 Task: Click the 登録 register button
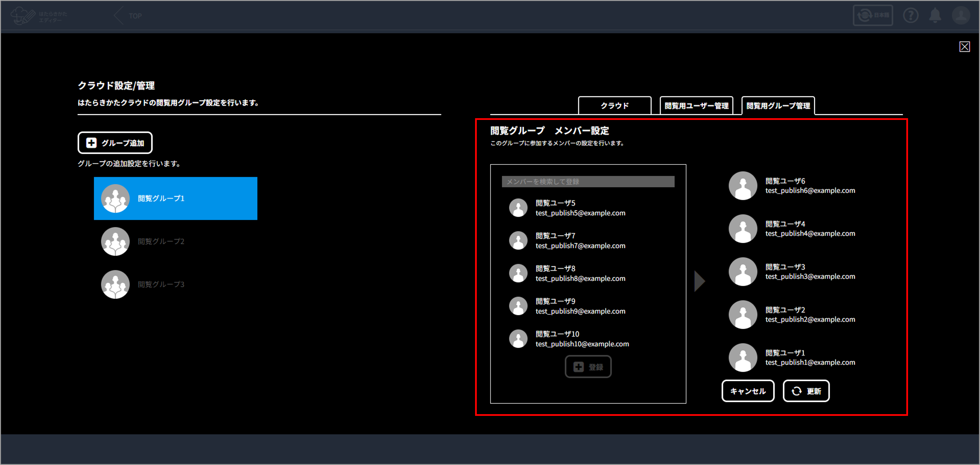point(588,367)
